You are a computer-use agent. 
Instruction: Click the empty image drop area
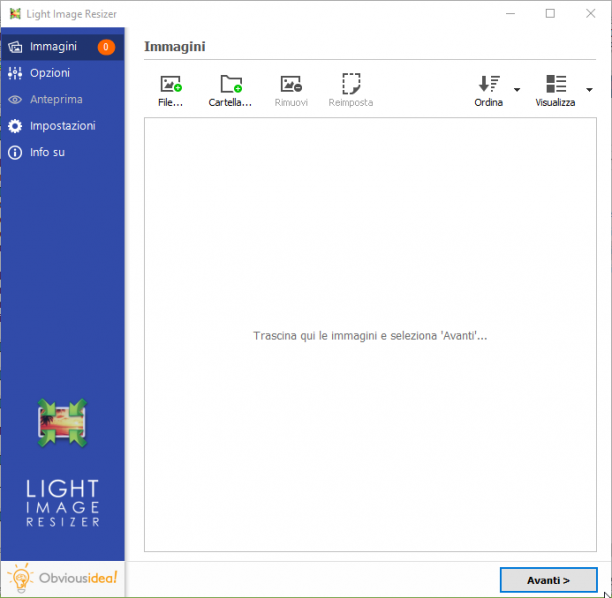(370, 335)
